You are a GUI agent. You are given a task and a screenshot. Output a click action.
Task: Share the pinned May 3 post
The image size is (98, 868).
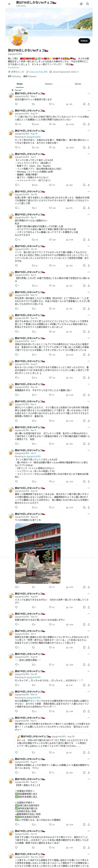coord(89,104)
